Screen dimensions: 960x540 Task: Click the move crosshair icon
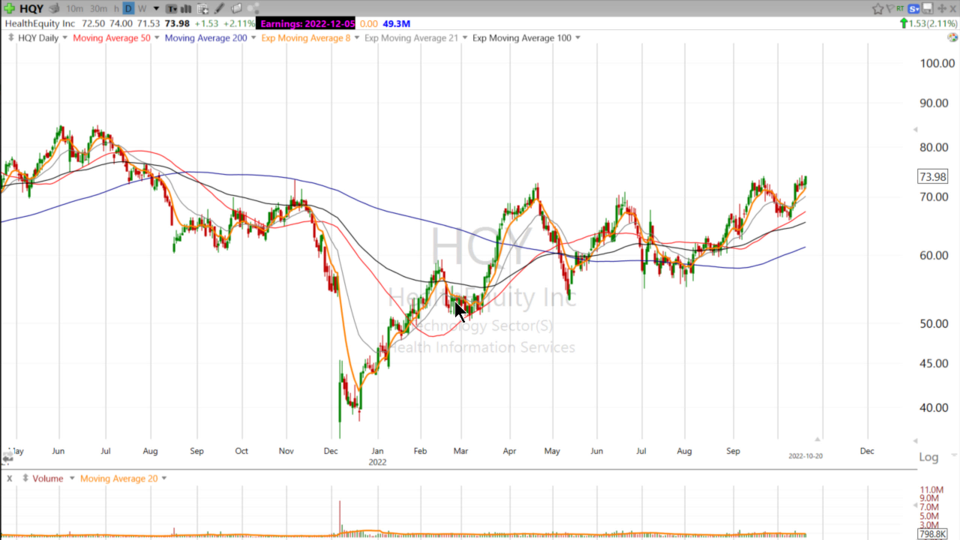tap(942, 9)
